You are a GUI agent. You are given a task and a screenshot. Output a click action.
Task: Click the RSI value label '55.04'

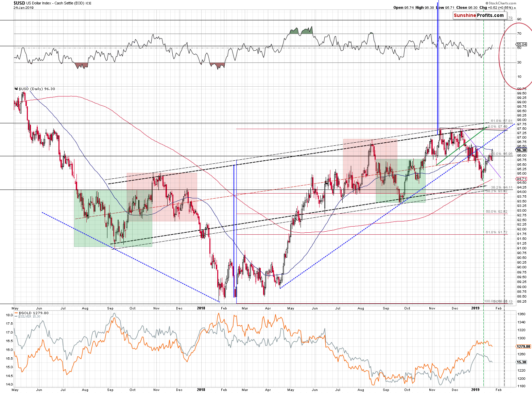[x=521, y=44]
